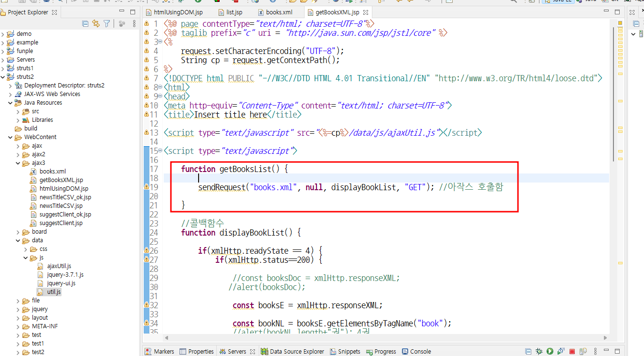Toggle code folding at line 3
The image size is (644, 356).
160,42
